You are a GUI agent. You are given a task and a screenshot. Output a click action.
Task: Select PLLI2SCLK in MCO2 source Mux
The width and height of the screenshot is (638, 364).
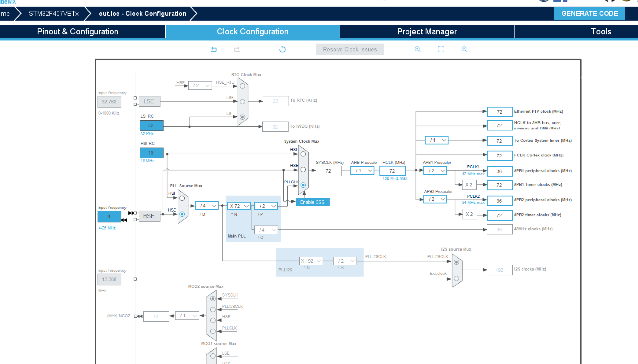(213, 310)
